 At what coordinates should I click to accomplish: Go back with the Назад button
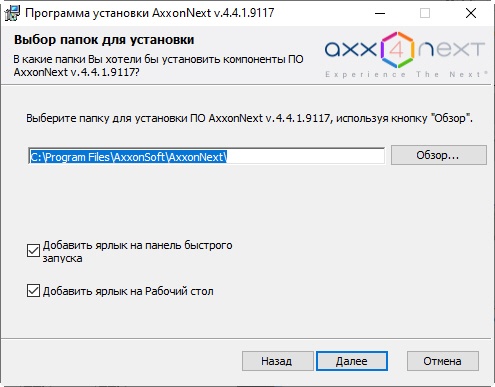(277, 361)
